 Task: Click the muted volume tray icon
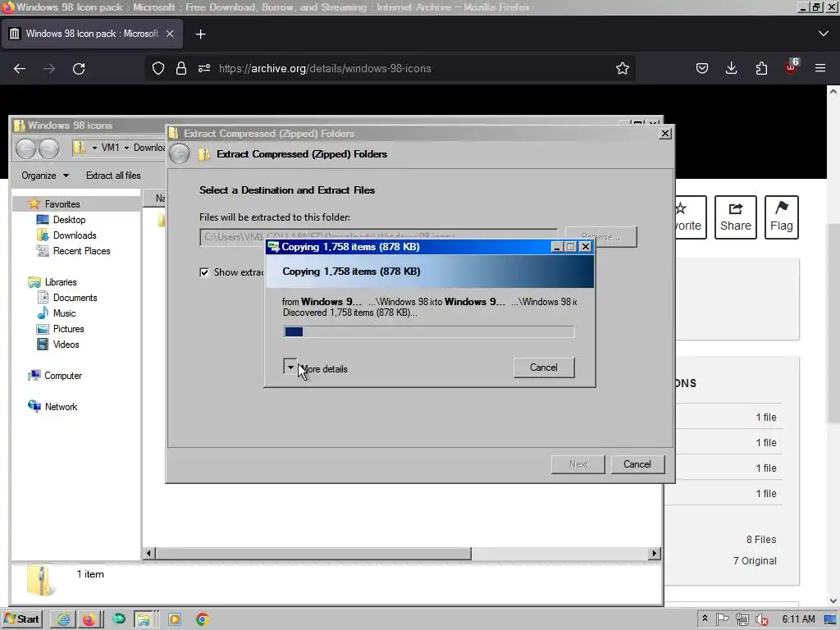pyautogui.click(x=761, y=619)
